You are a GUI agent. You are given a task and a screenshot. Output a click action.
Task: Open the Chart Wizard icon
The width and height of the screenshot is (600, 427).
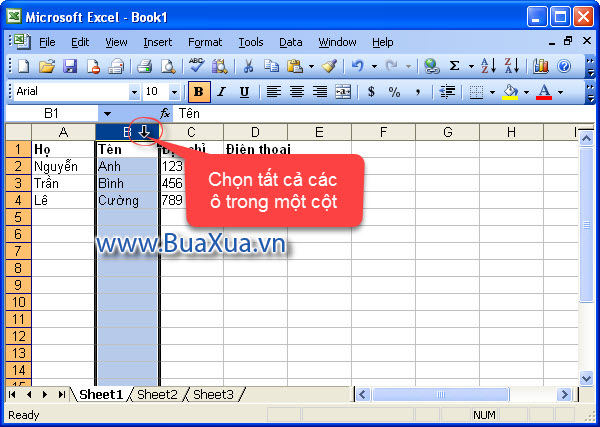541,67
